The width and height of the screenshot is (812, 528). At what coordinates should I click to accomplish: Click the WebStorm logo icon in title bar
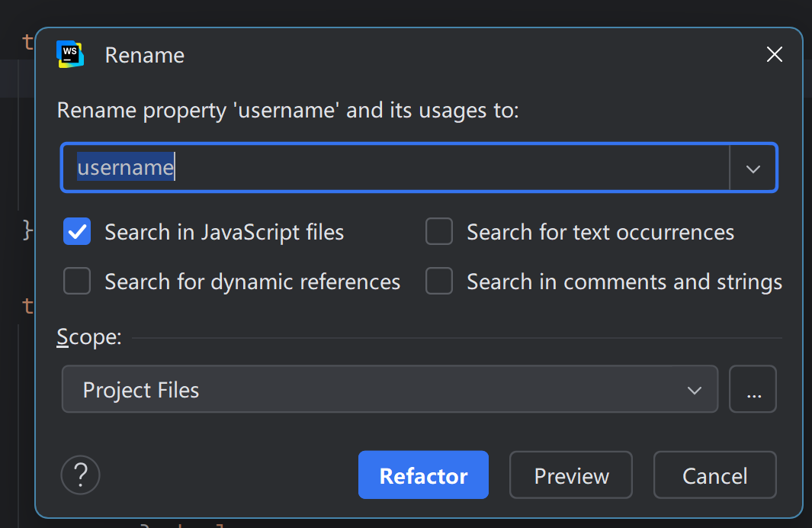(x=70, y=54)
